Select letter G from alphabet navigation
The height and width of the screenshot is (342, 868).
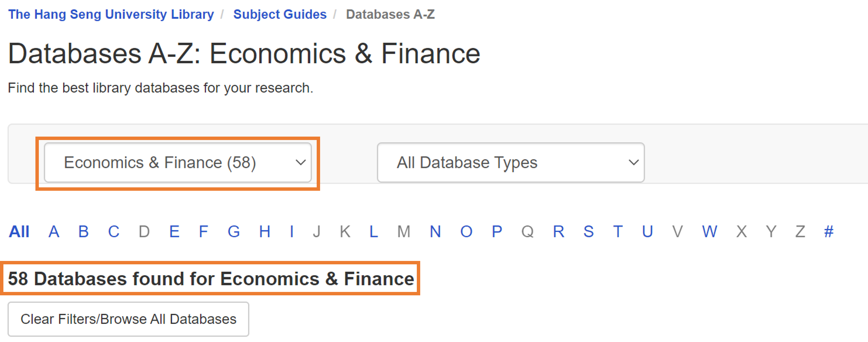234,232
